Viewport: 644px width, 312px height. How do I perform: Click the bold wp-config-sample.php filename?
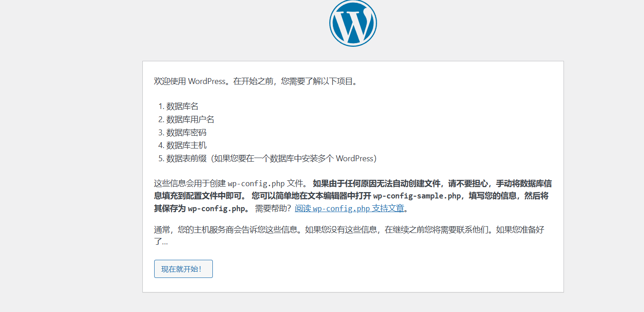pyautogui.click(x=417, y=196)
